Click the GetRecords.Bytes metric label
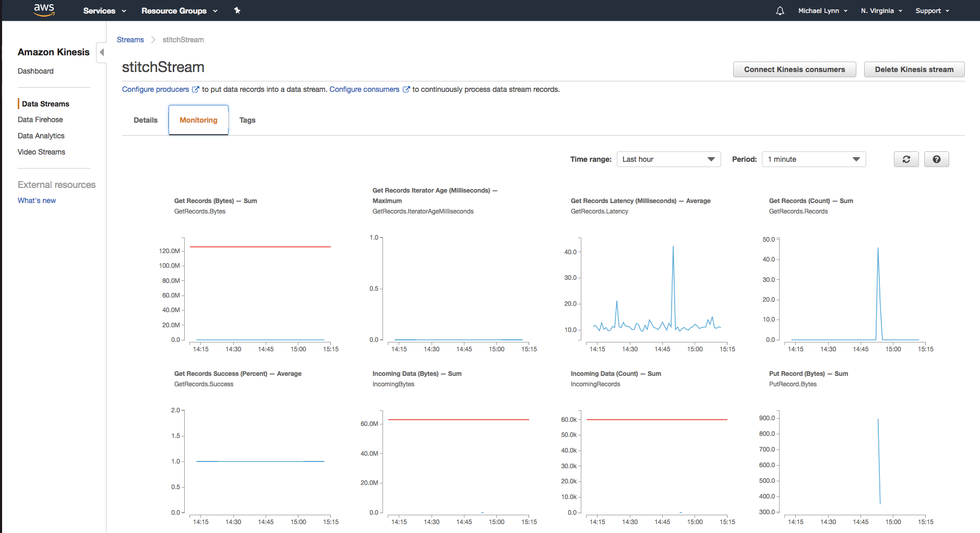Image resolution: width=980 pixels, height=533 pixels. tap(199, 211)
